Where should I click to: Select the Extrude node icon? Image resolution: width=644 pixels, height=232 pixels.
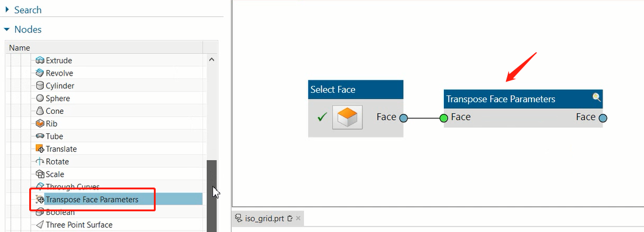[x=40, y=60]
